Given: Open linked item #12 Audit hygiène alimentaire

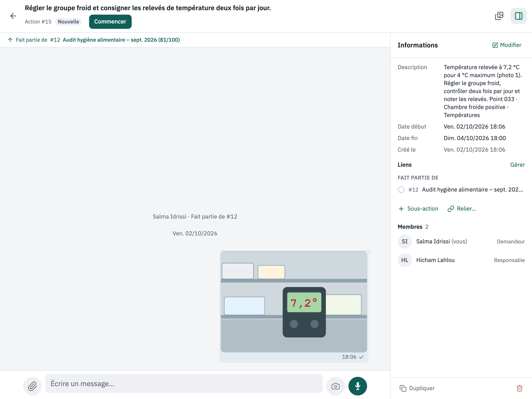Looking at the screenshot, I should click(x=461, y=190).
